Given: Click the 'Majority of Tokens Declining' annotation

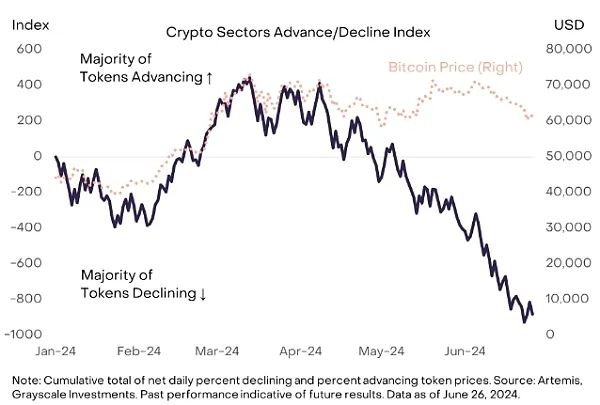Looking at the screenshot, I should 143,284.
